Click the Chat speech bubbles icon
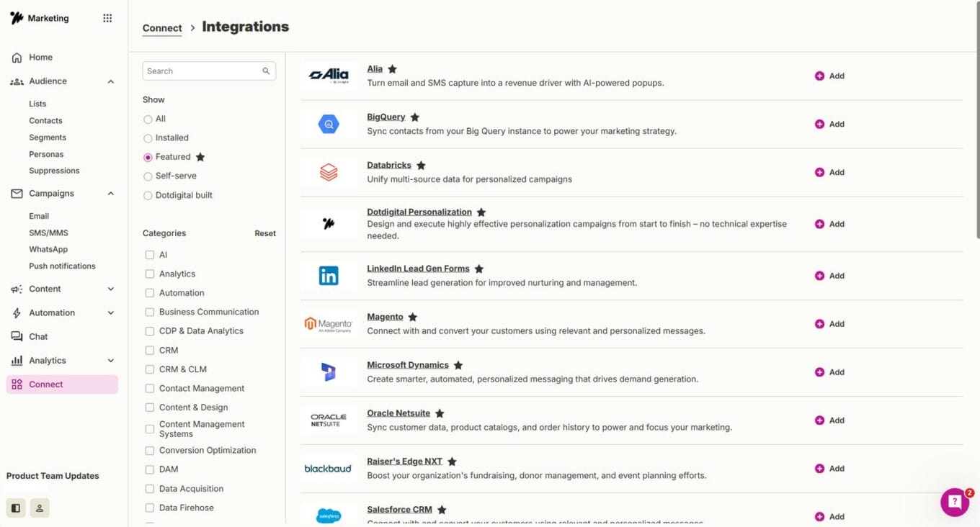 pos(17,337)
